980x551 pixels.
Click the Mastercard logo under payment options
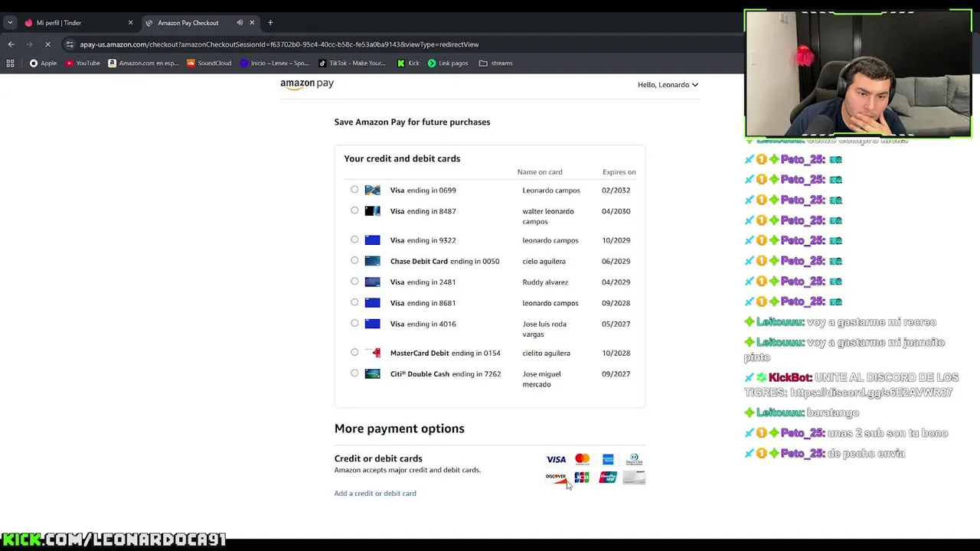(x=582, y=459)
